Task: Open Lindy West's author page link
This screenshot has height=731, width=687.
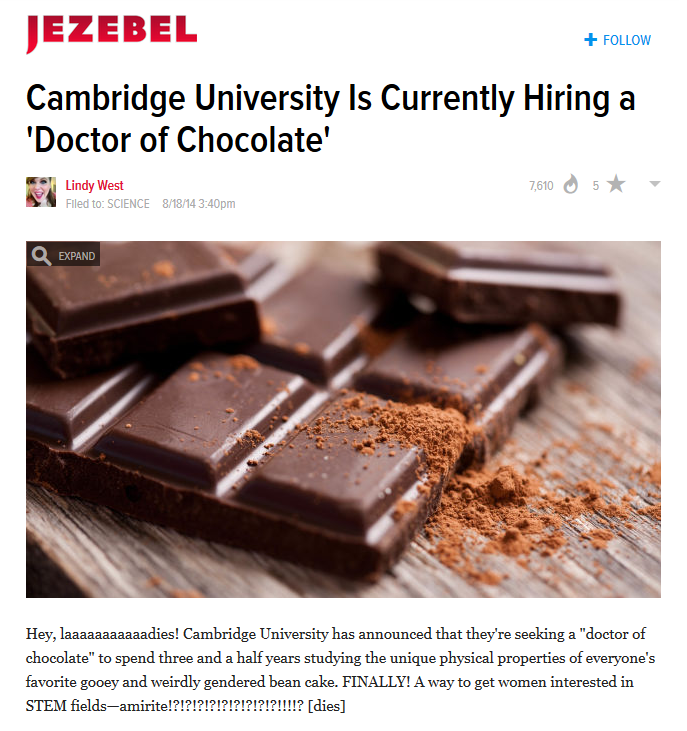Action: pos(94,185)
